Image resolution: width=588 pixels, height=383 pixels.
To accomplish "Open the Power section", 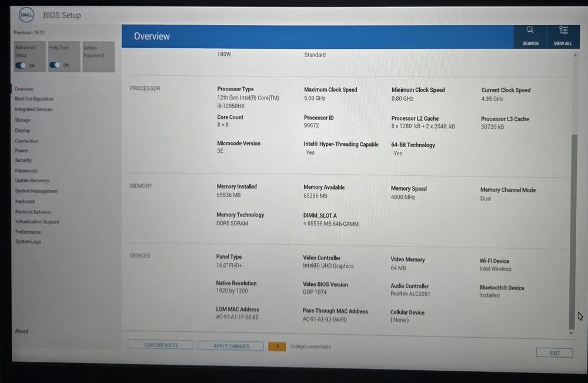I will pyautogui.click(x=21, y=151).
